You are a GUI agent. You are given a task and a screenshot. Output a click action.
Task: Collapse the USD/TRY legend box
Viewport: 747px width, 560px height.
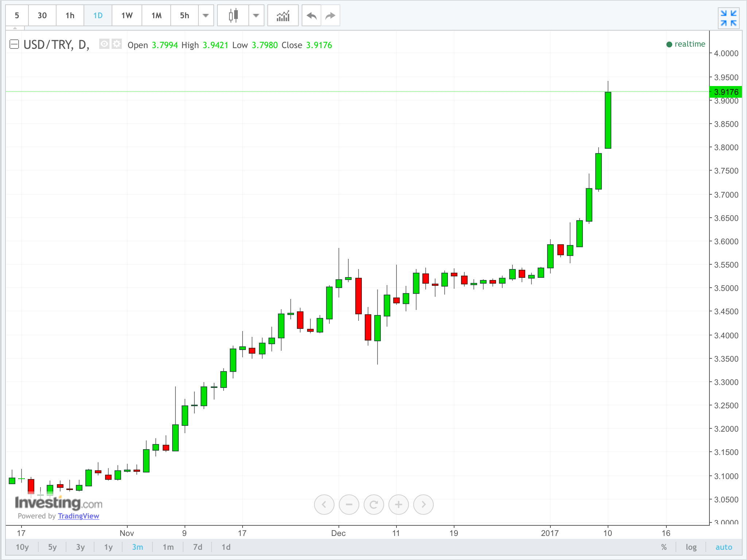14,44
